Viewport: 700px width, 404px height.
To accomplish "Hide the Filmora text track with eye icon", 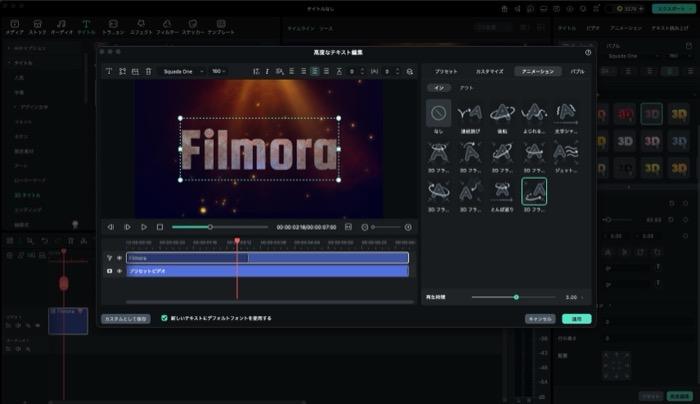I will coord(120,258).
